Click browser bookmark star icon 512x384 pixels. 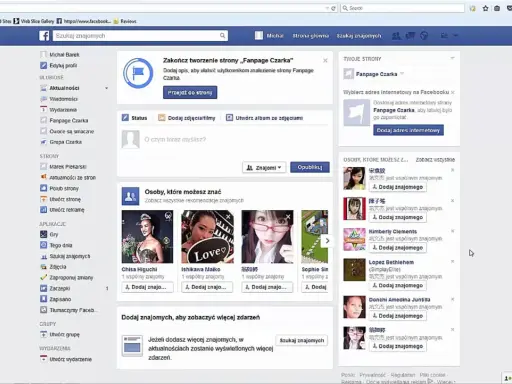tap(485, 8)
